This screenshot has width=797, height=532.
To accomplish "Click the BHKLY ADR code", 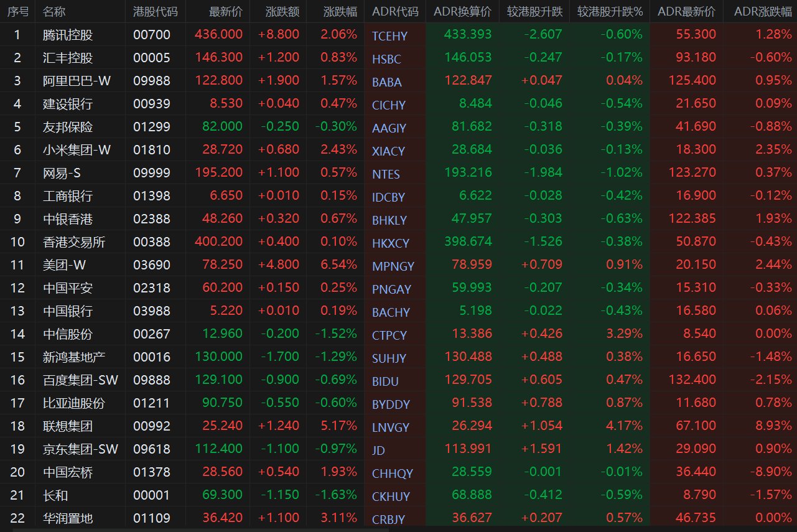I will pos(389,220).
